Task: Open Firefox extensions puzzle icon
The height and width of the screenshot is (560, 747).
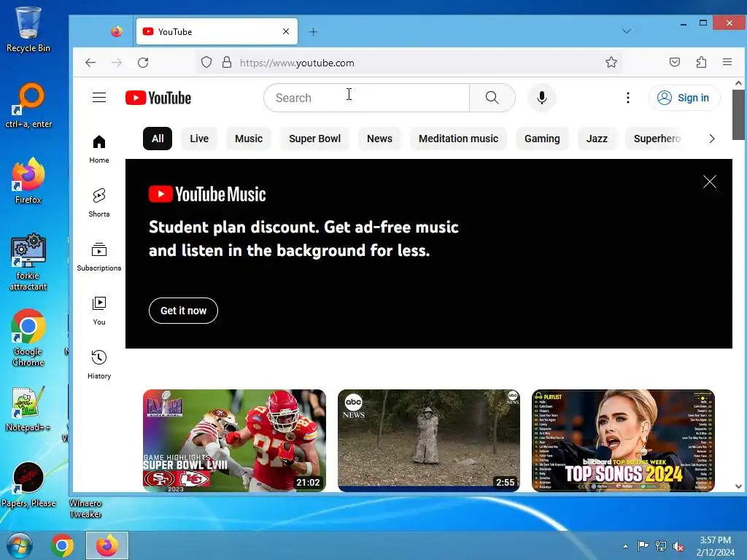Action: pos(701,62)
